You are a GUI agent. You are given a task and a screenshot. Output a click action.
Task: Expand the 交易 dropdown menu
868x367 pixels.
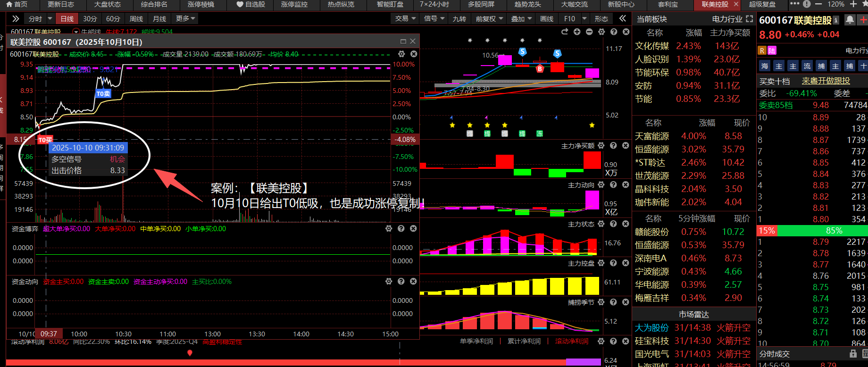pos(405,18)
